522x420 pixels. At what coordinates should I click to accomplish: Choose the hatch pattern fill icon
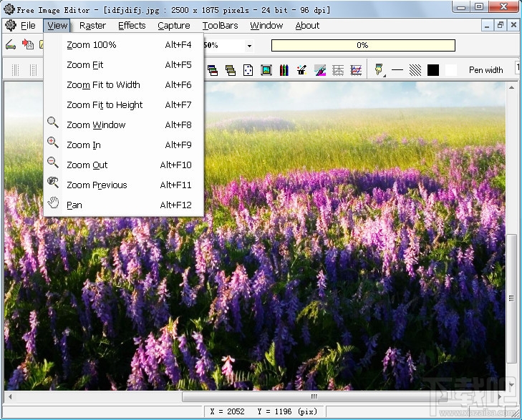[x=415, y=70]
